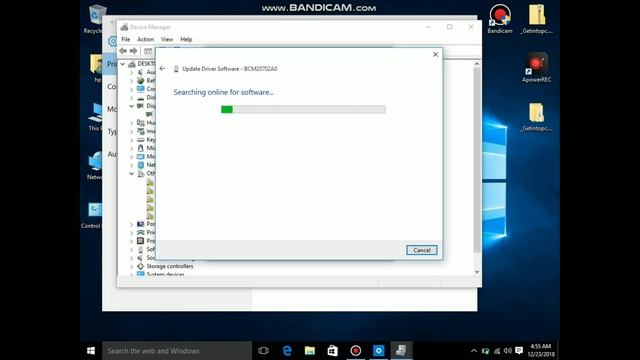The width and height of the screenshot is (640, 360).
Task: Click Device Manager scrollbar up arrow
Action: coord(477,64)
